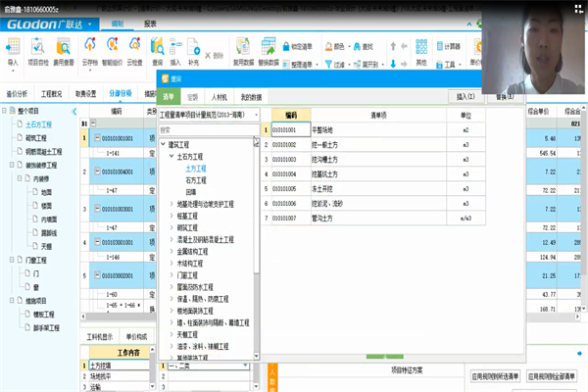
Task: Collapse row 010101001001 in the grid
Action: point(97,138)
